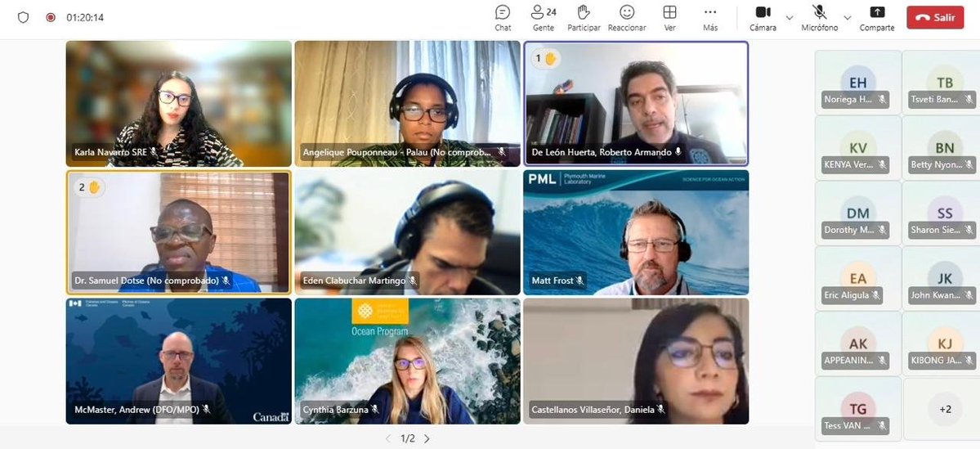980x449 pixels.
Task: Go to next participant page arrow
Action: pos(427,439)
